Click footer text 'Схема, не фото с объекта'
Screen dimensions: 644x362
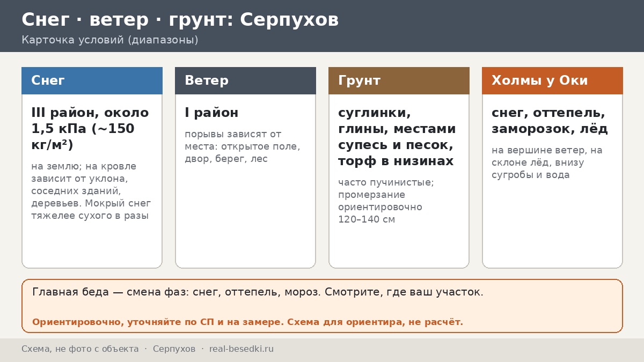80,349
